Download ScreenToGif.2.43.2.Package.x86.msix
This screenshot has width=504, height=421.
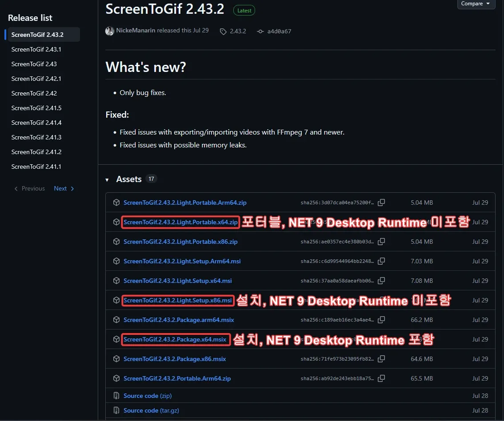[175, 359]
